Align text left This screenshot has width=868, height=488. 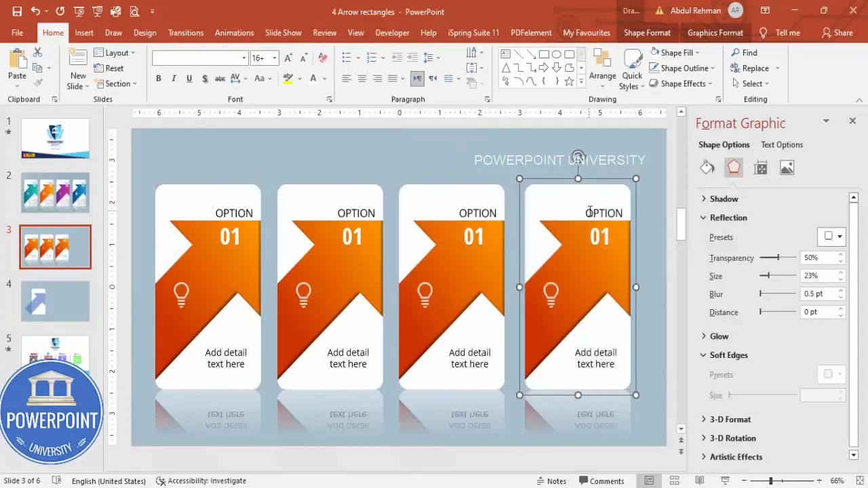347,79
